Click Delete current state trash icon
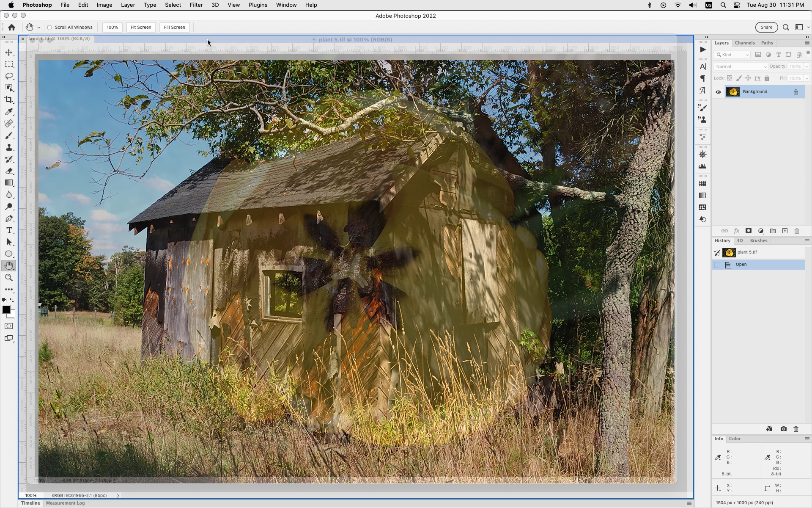 pyautogui.click(x=796, y=429)
